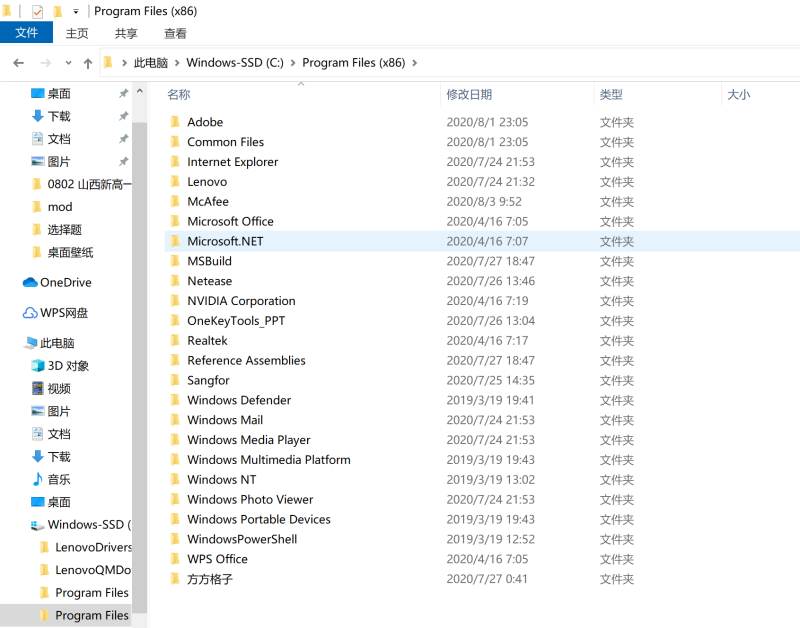Click the Back navigation arrow
This screenshot has width=800, height=628.
click(19, 63)
